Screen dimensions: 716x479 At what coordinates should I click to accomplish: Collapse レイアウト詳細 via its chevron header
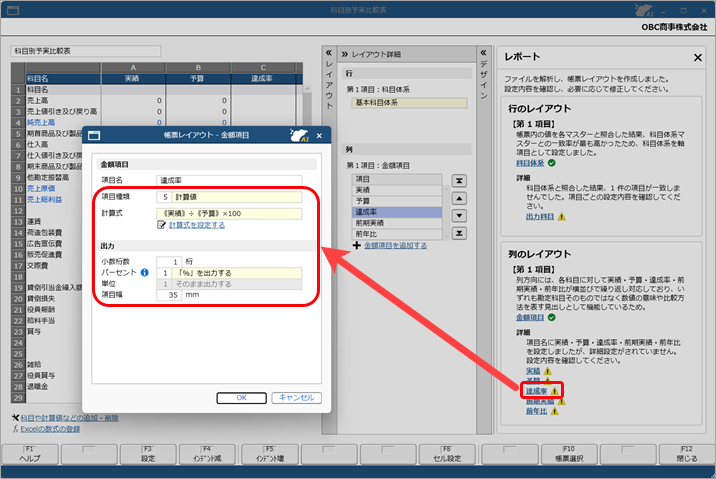click(345, 54)
